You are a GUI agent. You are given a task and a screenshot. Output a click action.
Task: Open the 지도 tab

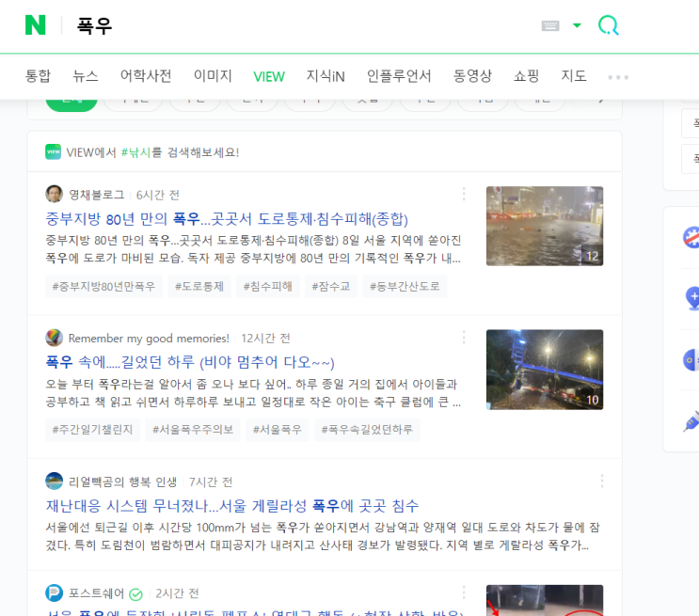coord(574,76)
